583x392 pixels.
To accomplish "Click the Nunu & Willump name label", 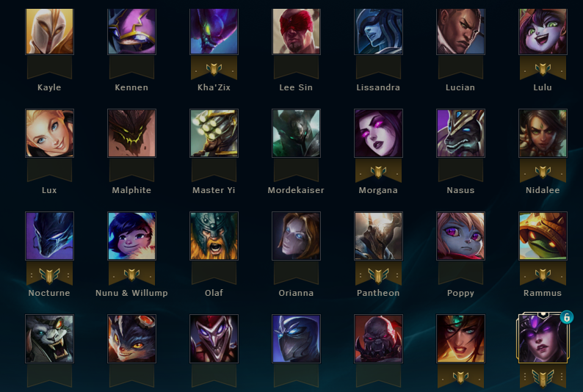I will tap(131, 293).
